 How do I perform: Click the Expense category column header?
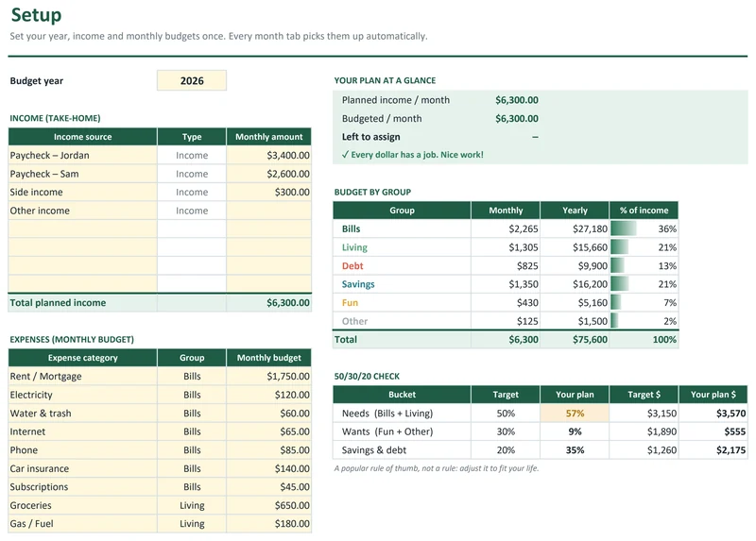pyautogui.click(x=82, y=358)
